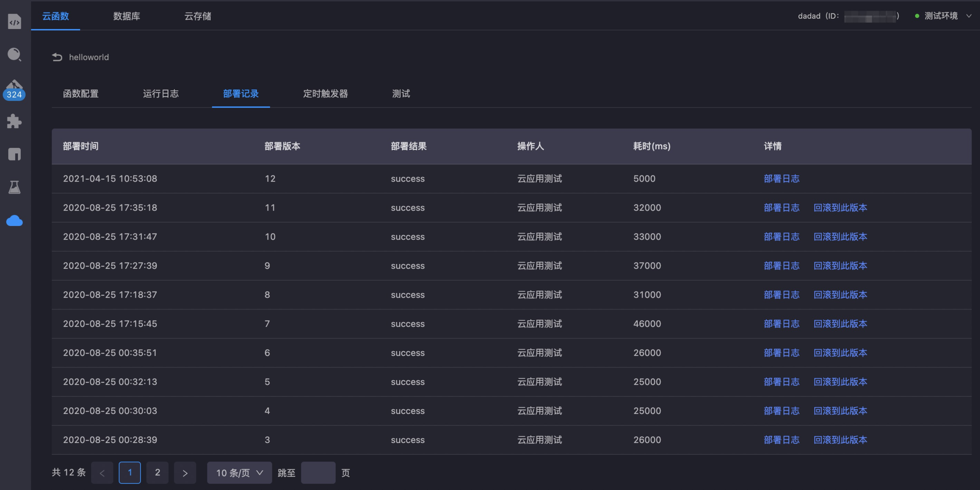Expand the 测试环境 environment dropdown
The width and height of the screenshot is (980, 490).
(x=943, y=16)
